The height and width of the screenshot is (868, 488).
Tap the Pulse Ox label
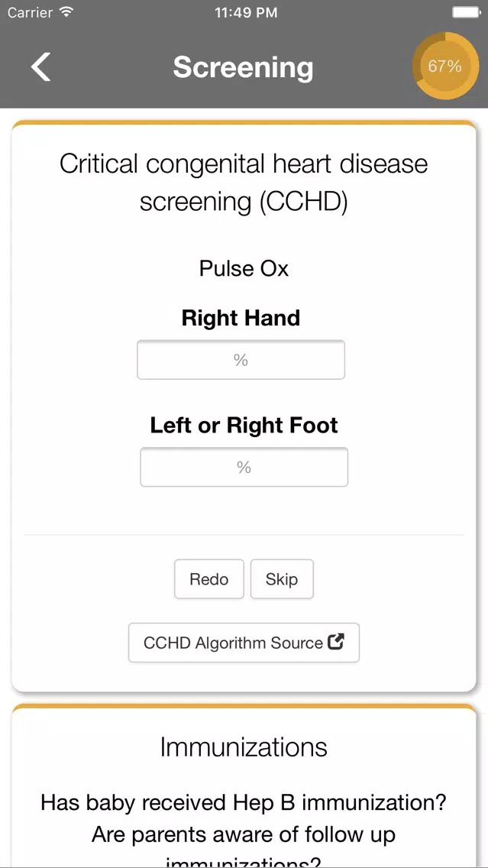click(244, 269)
